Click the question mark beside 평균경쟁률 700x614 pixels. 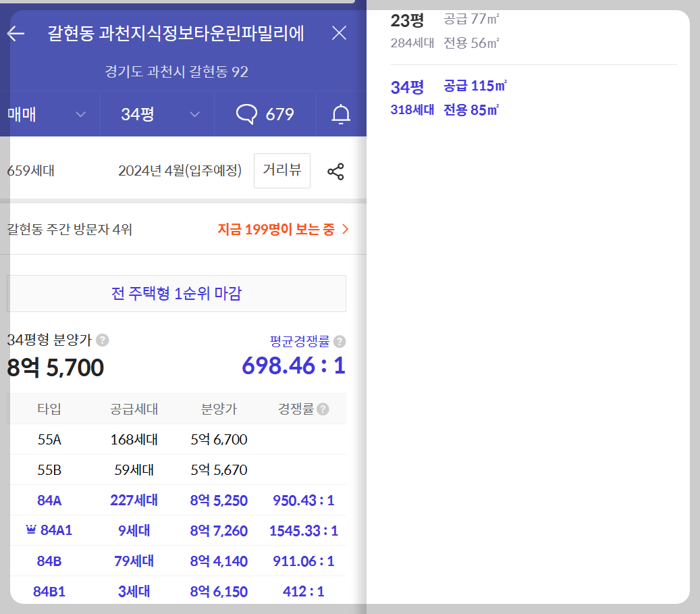pos(340,341)
